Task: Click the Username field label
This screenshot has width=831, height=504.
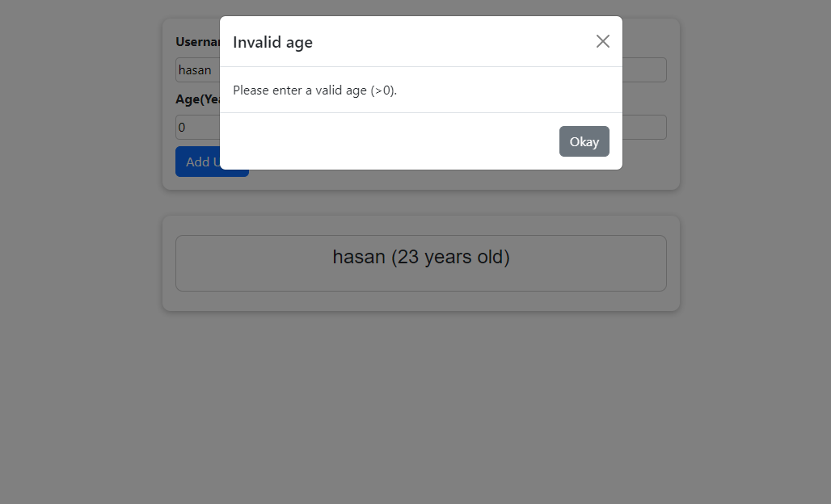Action: [197, 41]
